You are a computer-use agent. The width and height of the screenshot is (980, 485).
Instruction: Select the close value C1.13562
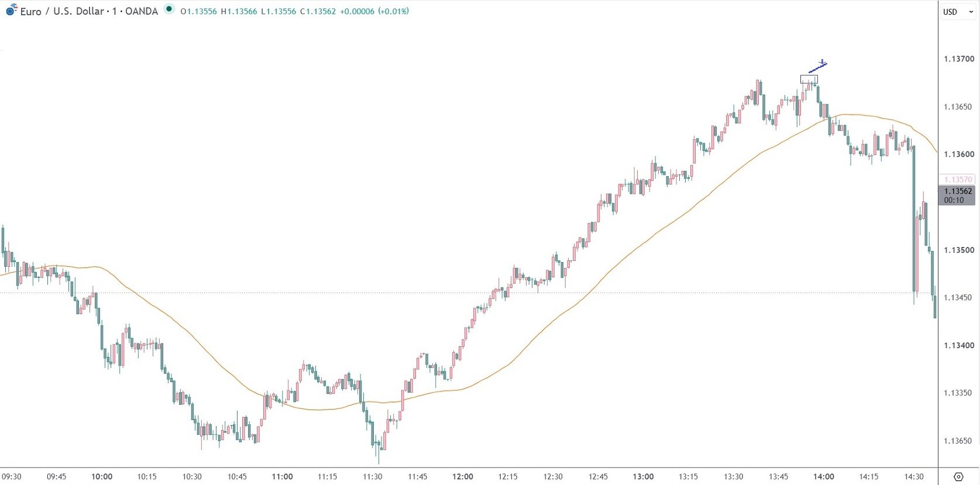coord(318,11)
